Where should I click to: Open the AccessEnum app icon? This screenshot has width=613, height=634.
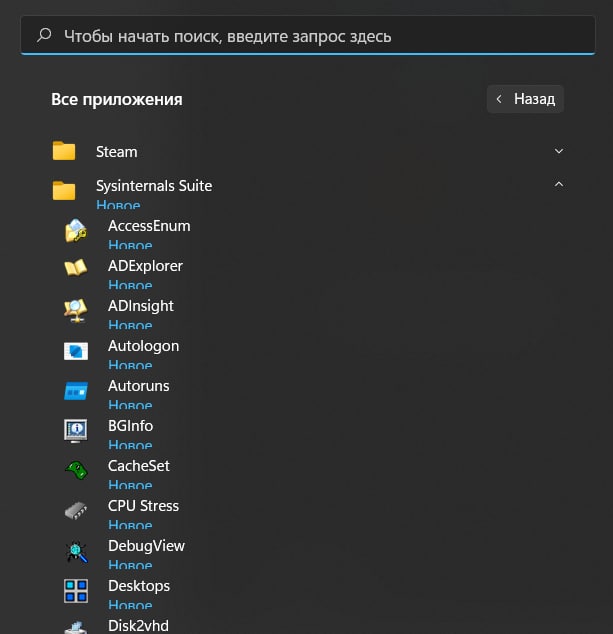(x=76, y=230)
